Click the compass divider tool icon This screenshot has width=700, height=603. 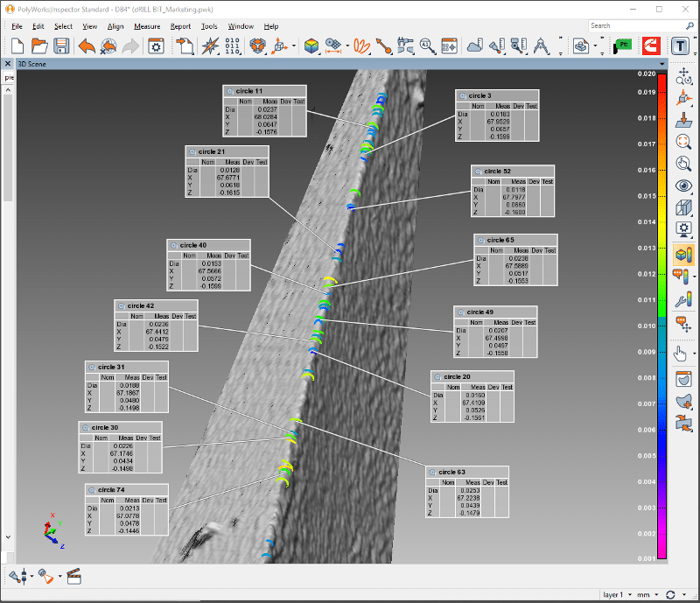pyautogui.click(x=542, y=46)
